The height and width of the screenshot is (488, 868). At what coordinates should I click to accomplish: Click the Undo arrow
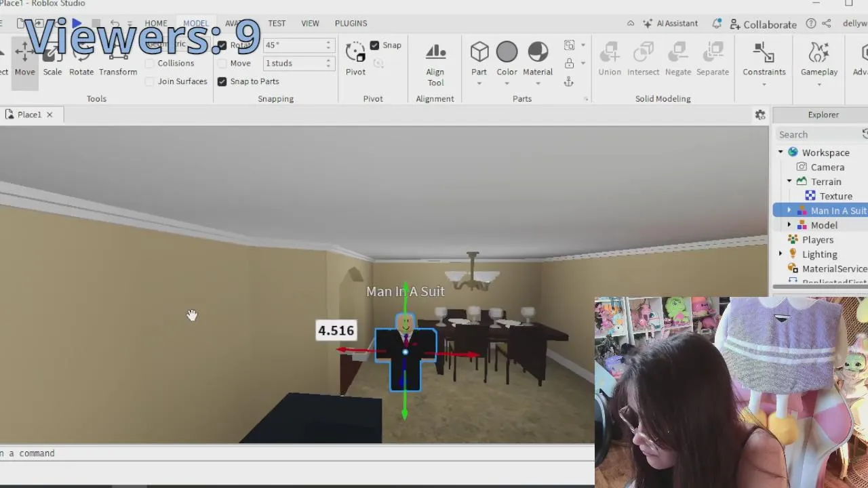click(x=115, y=24)
